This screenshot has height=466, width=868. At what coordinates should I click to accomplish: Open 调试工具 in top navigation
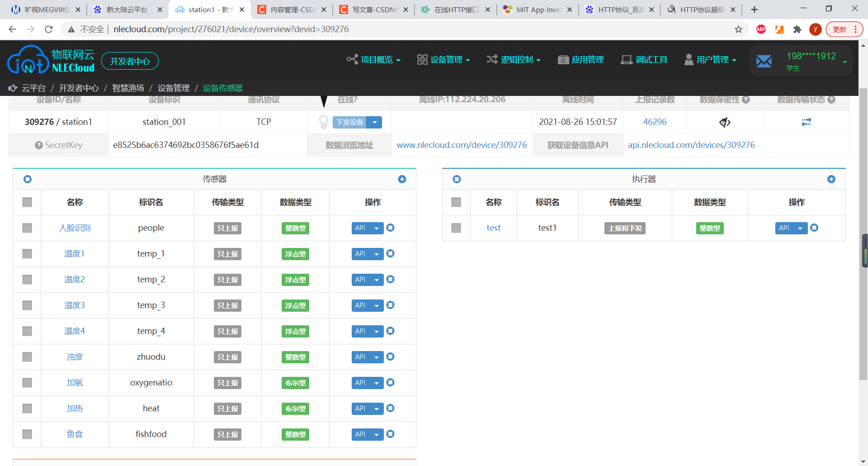[644, 60]
